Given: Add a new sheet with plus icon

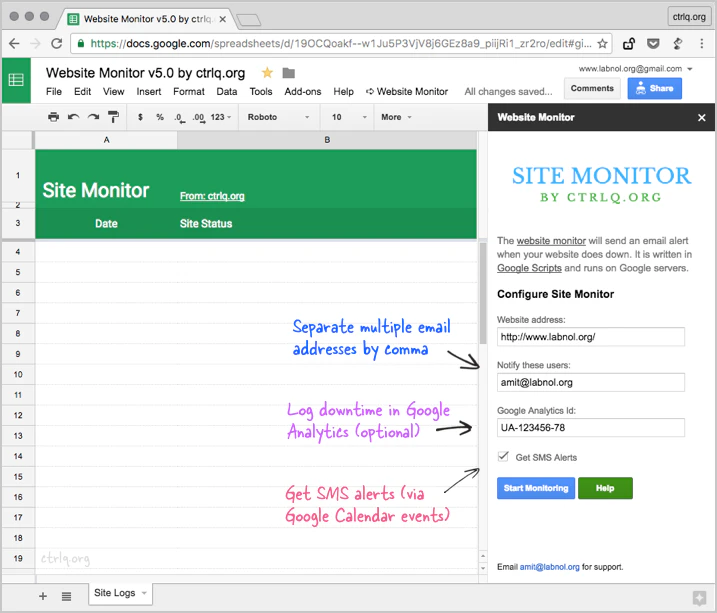Looking at the screenshot, I should click(43, 596).
